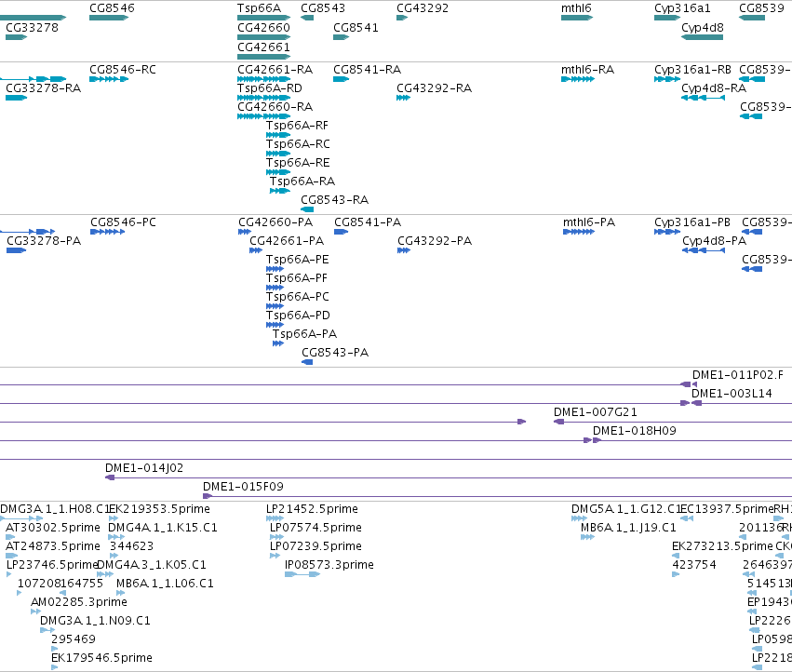Select protein CG8541-PA
This screenshot has width=792, height=672.
pos(341,232)
